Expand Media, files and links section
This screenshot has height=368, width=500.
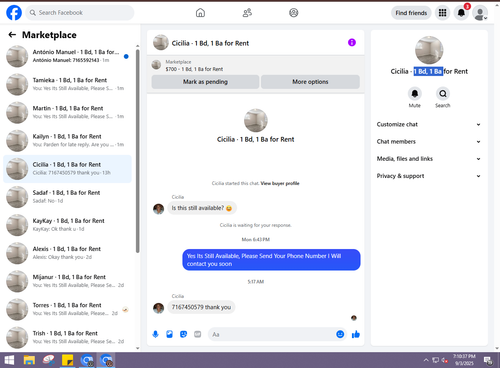[x=429, y=159]
